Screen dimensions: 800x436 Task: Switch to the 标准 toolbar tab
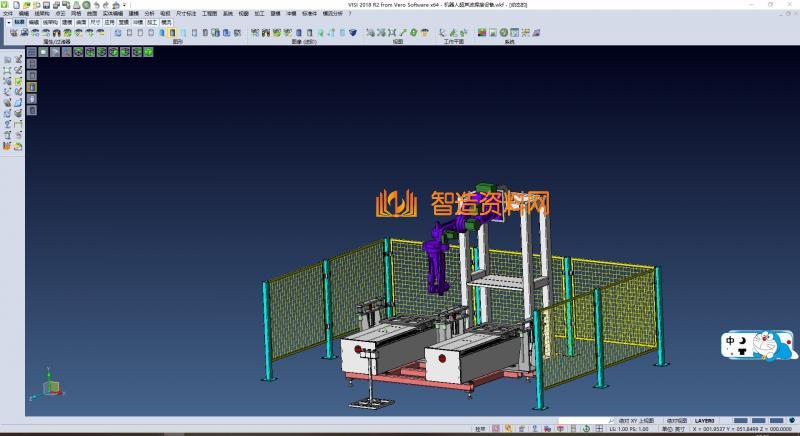pos(18,21)
